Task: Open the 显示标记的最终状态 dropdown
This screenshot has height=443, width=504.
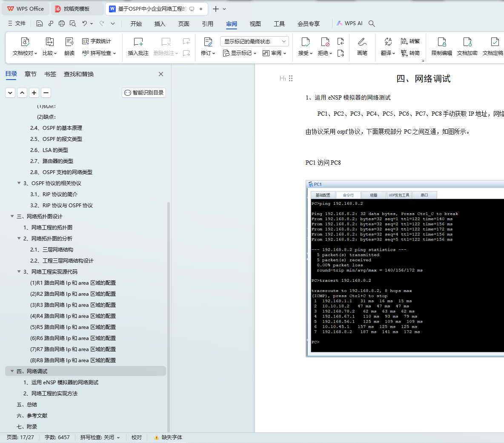Action: coord(255,41)
